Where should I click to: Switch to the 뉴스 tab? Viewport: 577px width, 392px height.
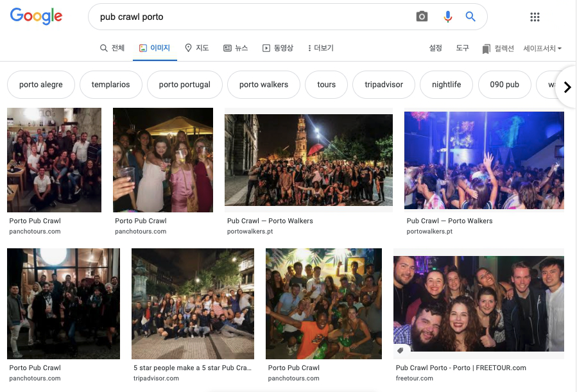pyautogui.click(x=236, y=48)
